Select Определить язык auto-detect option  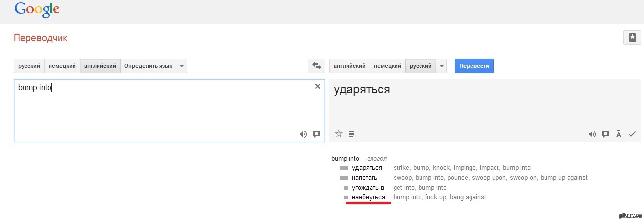[x=148, y=66]
